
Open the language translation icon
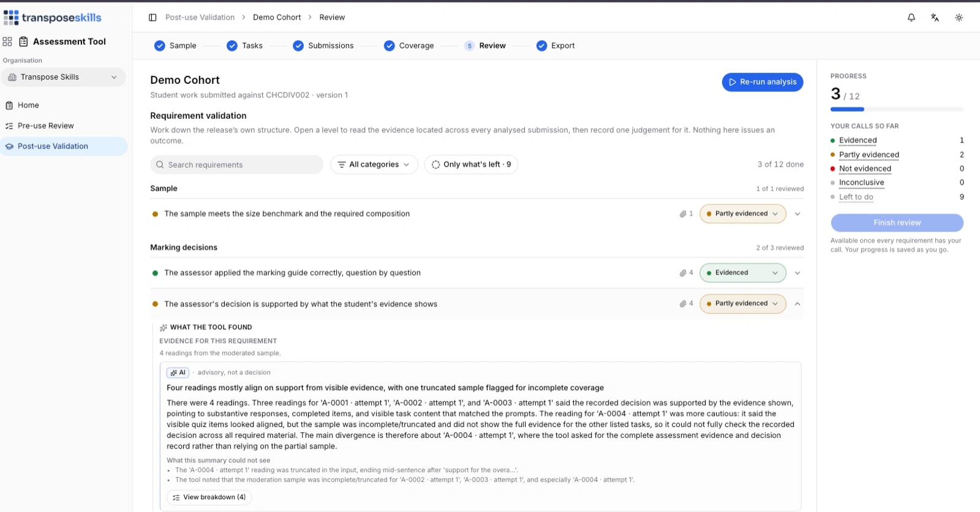935,18
